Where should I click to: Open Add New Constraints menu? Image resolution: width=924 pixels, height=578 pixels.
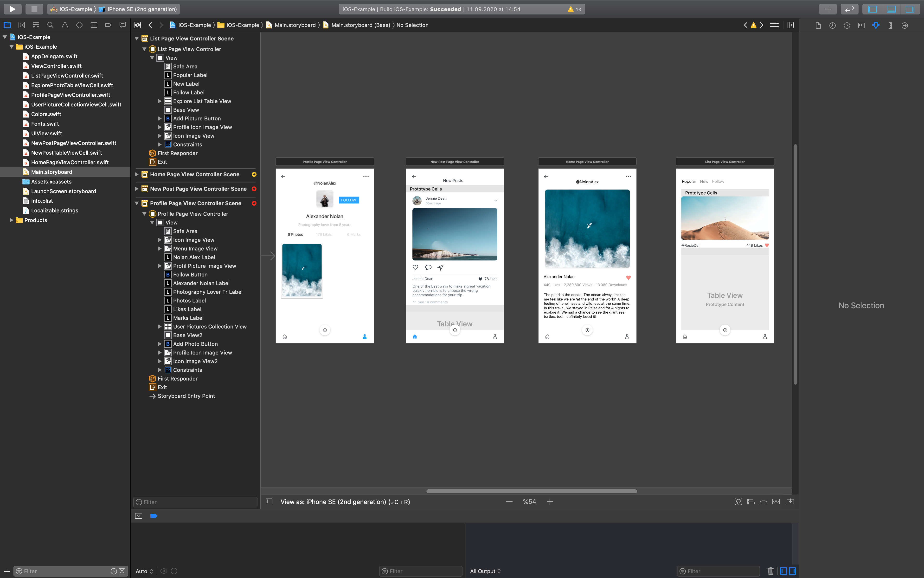pyautogui.click(x=763, y=502)
